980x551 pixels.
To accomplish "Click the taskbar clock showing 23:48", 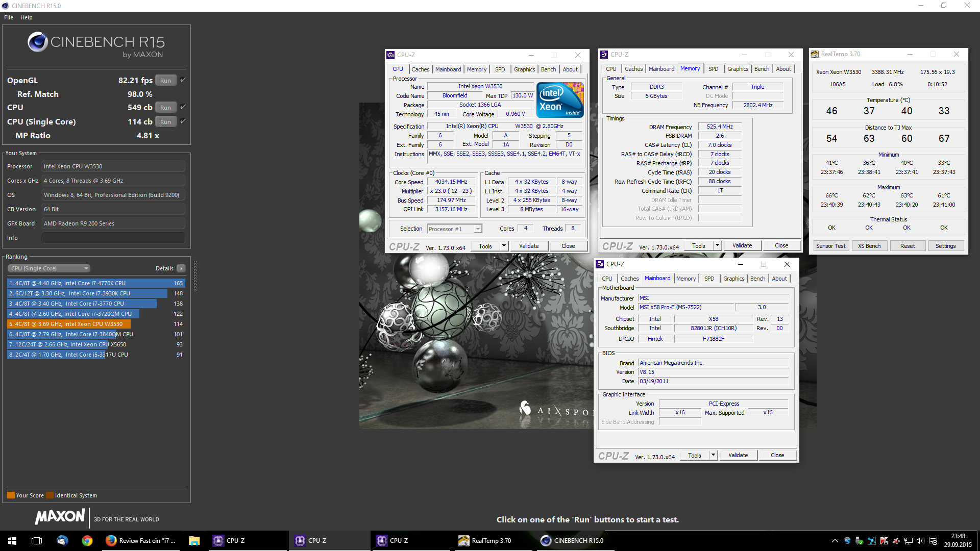I will coord(958,541).
